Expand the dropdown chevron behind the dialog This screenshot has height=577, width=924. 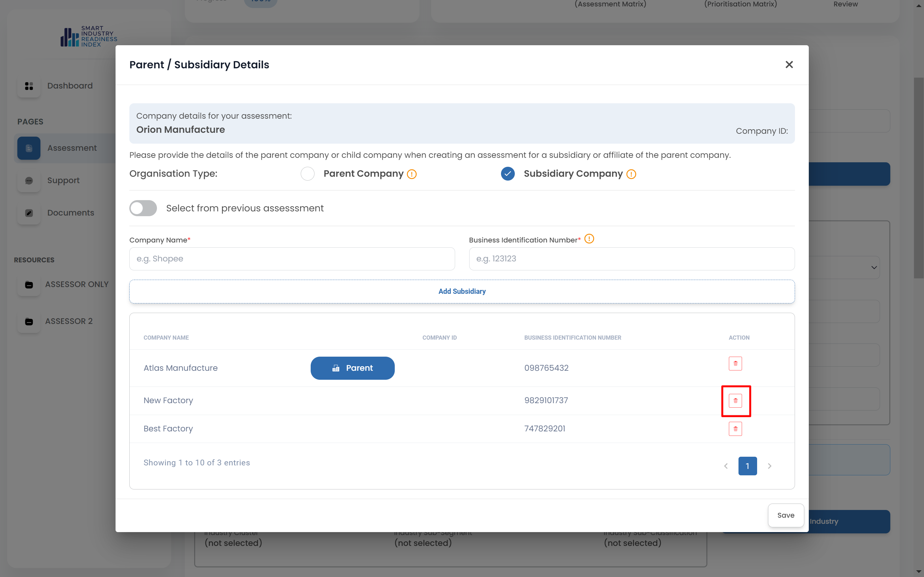tap(874, 267)
